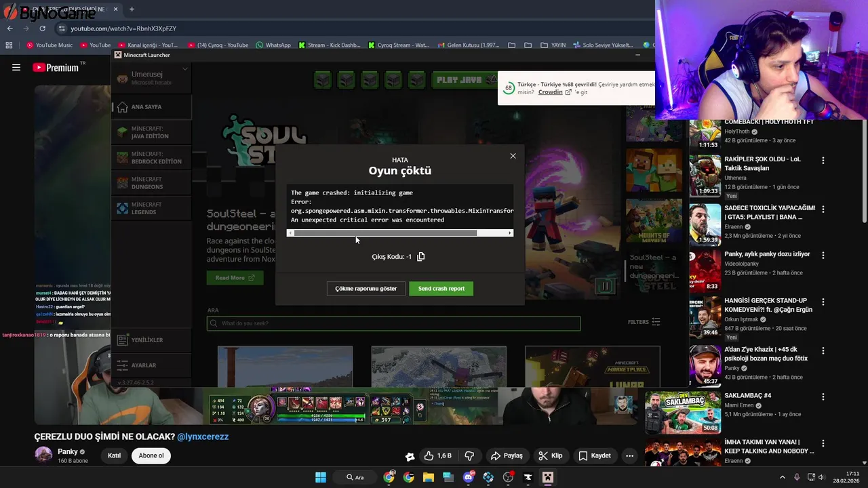This screenshot has height=488, width=868.
Task: Open the Crowdin link in translation popup
Action: coord(554,92)
